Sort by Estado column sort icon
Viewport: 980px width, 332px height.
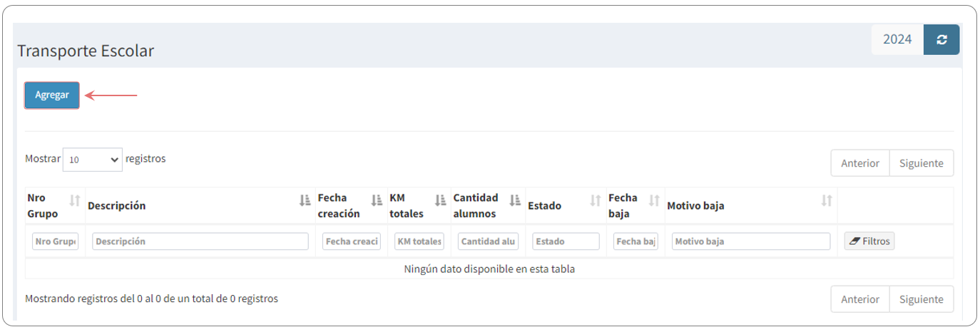pos(596,201)
